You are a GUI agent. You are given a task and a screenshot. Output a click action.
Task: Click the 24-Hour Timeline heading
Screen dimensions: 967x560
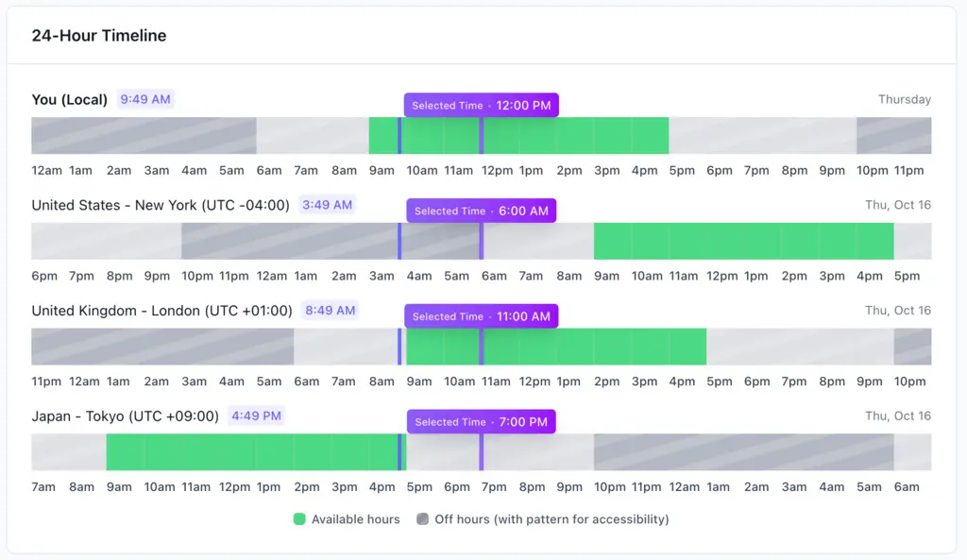coord(99,36)
